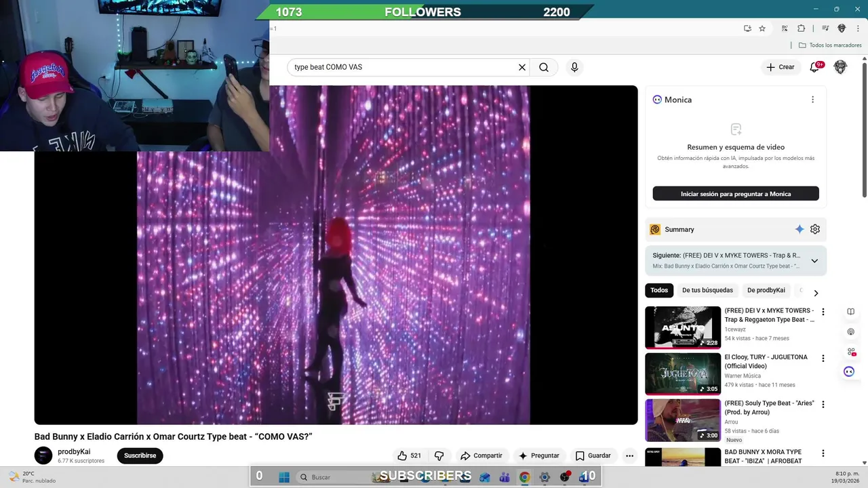Click book icon in right side toolbar
The image size is (868, 488).
pos(850,312)
